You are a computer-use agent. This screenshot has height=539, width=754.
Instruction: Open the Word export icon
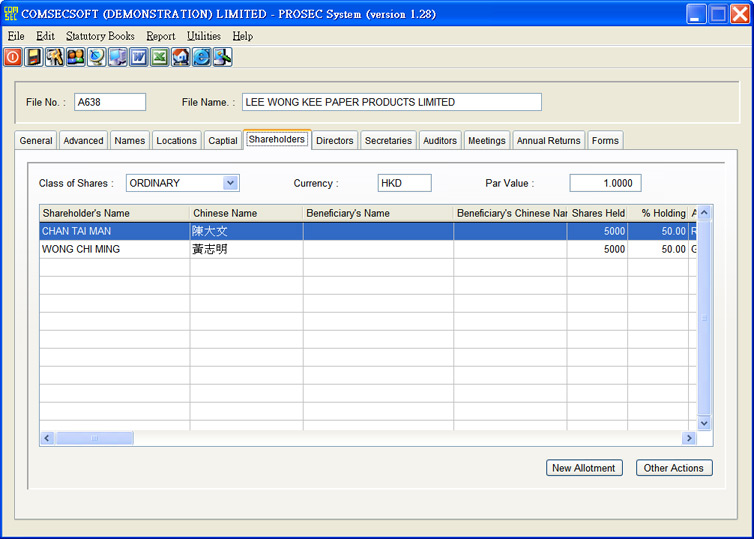tap(138, 58)
